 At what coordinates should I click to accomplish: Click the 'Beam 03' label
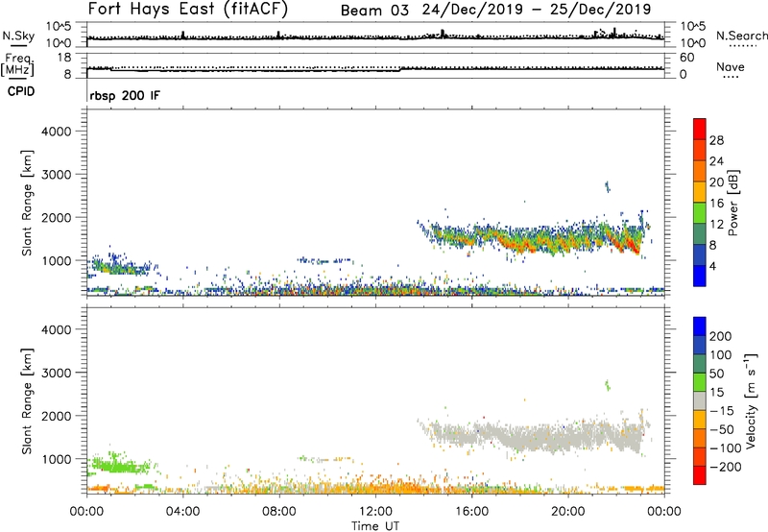click(374, 11)
